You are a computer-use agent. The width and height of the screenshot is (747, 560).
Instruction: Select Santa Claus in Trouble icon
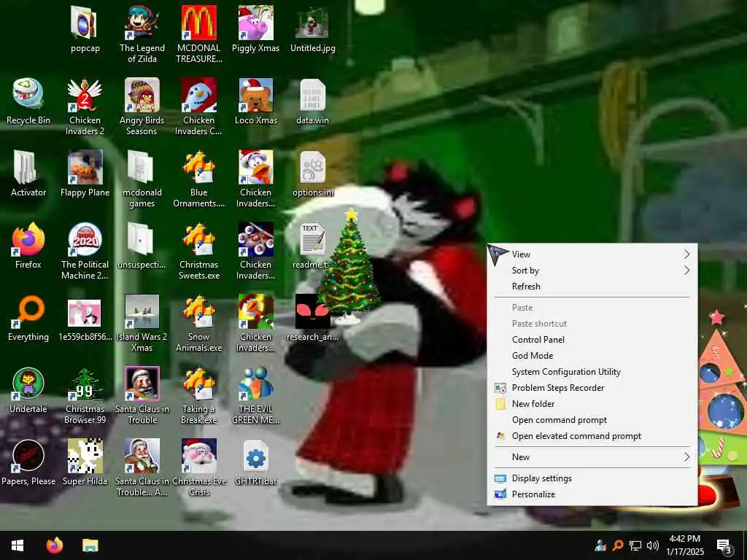click(x=142, y=384)
